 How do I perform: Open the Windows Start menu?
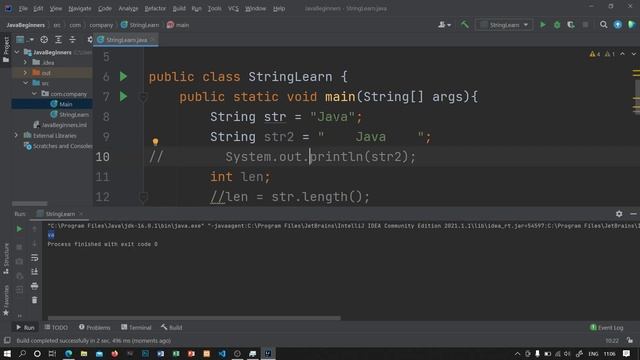[7, 353]
